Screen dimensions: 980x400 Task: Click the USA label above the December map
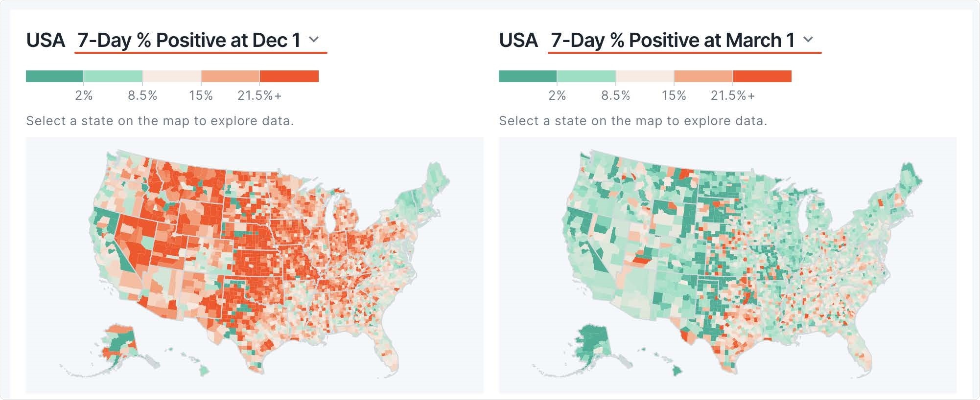point(47,39)
